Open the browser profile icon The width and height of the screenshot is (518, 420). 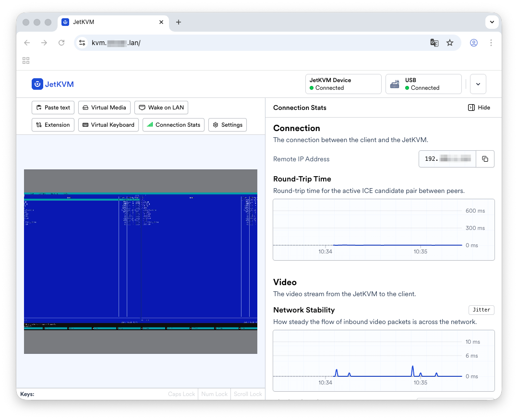(x=474, y=43)
